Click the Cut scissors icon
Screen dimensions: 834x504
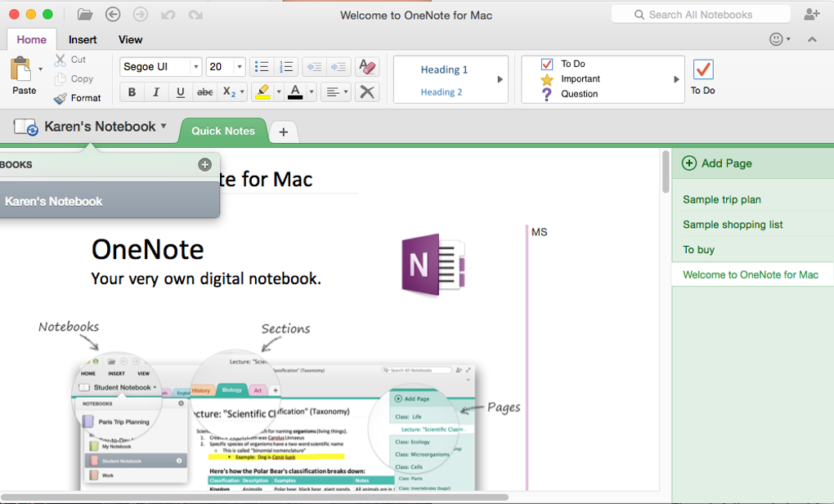click(60, 59)
